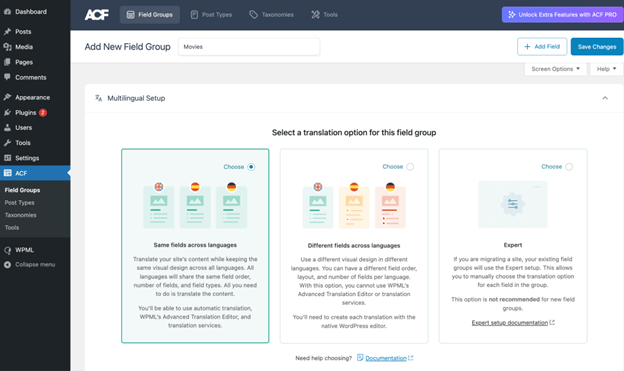Image resolution: width=624 pixels, height=371 pixels.
Task: Open the Documentation link below options
Action: click(x=386, y=358)
